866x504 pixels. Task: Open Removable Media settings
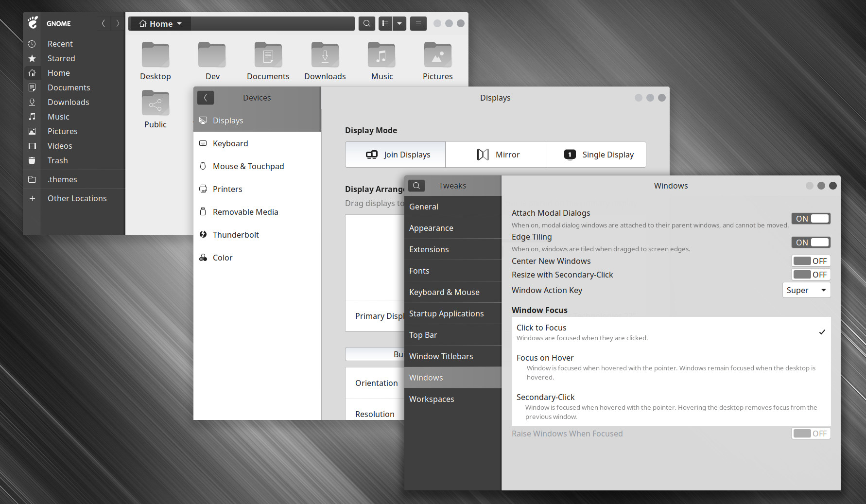(257, 212)
